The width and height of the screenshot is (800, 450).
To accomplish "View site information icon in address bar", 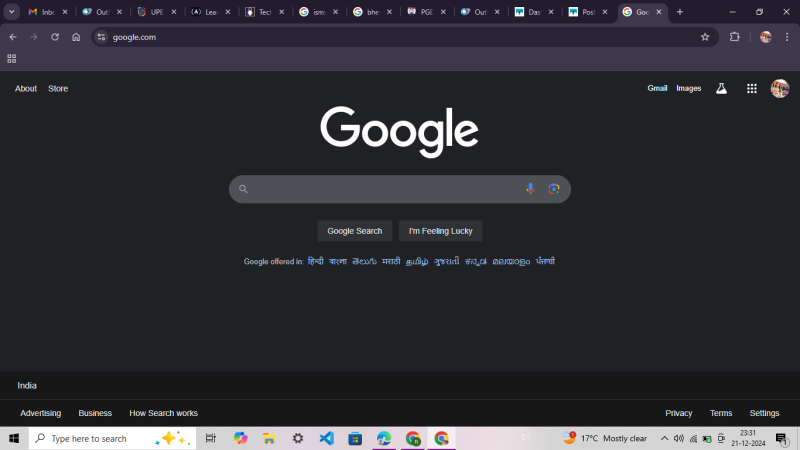I will pos(100,37).
